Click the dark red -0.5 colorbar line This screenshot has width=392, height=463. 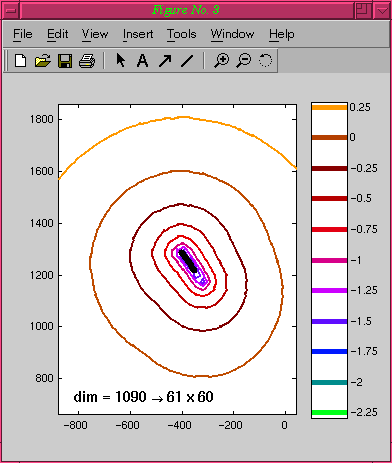point(329,199)
